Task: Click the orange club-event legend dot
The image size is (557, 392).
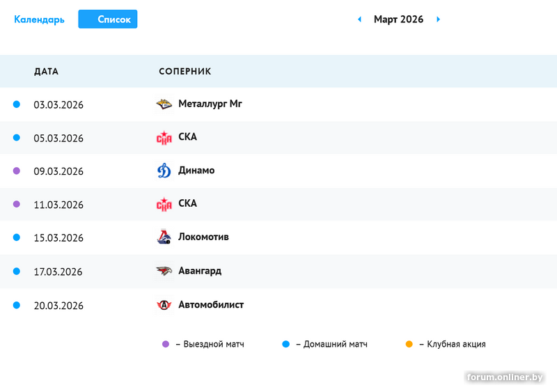Action: point(409,344)
